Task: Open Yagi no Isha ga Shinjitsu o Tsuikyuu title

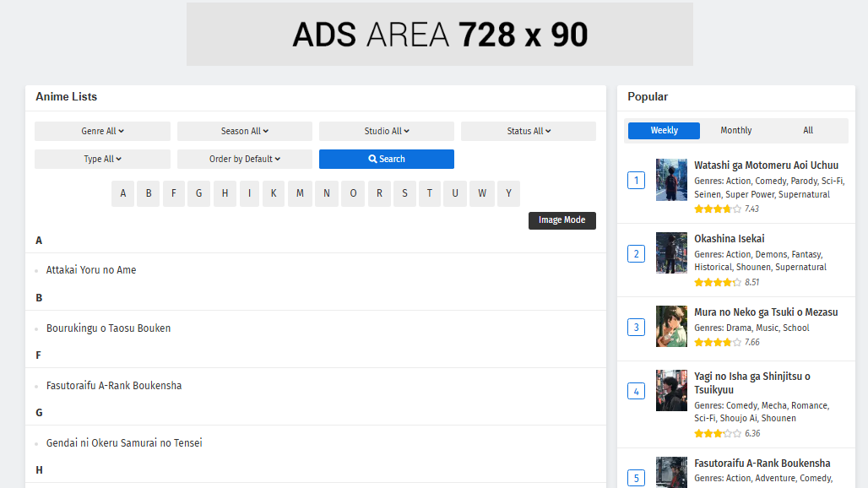Action: [x=752, y=382]
